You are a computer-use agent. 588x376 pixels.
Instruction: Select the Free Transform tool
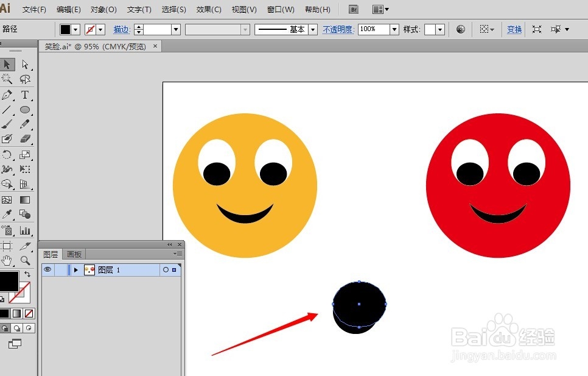[x=25, y=169]
